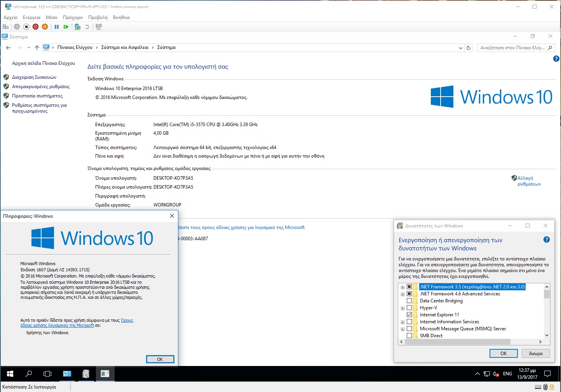Click the orange Save state icon
Screen dimensions: 561x392
tap(45, 27)
